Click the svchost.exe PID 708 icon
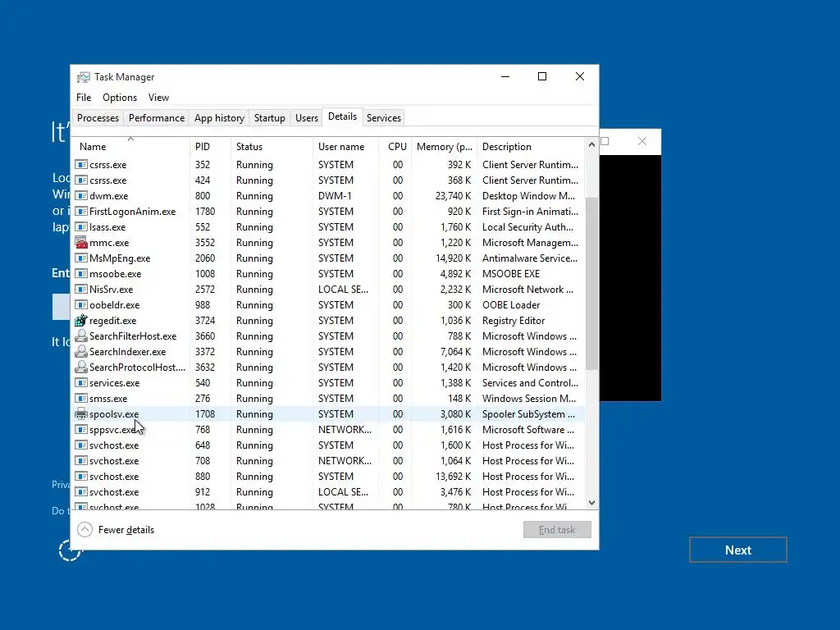Viewport: 840px width, 630px height. 81,461
